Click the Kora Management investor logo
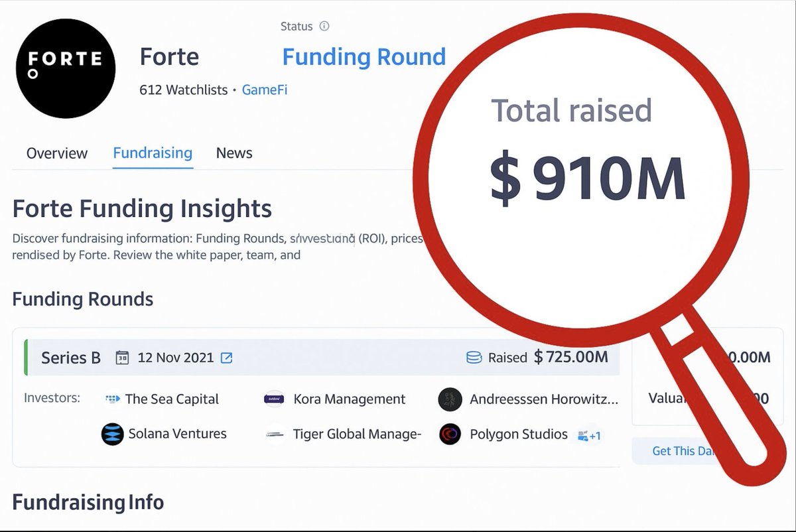 click(x=275, y=399)
